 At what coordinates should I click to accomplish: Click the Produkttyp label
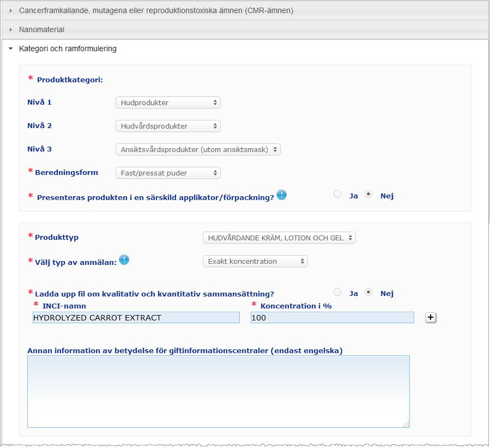(x=57, y=238)
